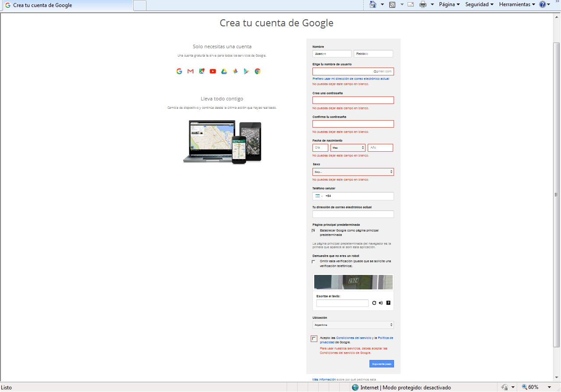Check the terms of service acceptance box
This screenshot has height=392, width=561.
tap(314, 339)
